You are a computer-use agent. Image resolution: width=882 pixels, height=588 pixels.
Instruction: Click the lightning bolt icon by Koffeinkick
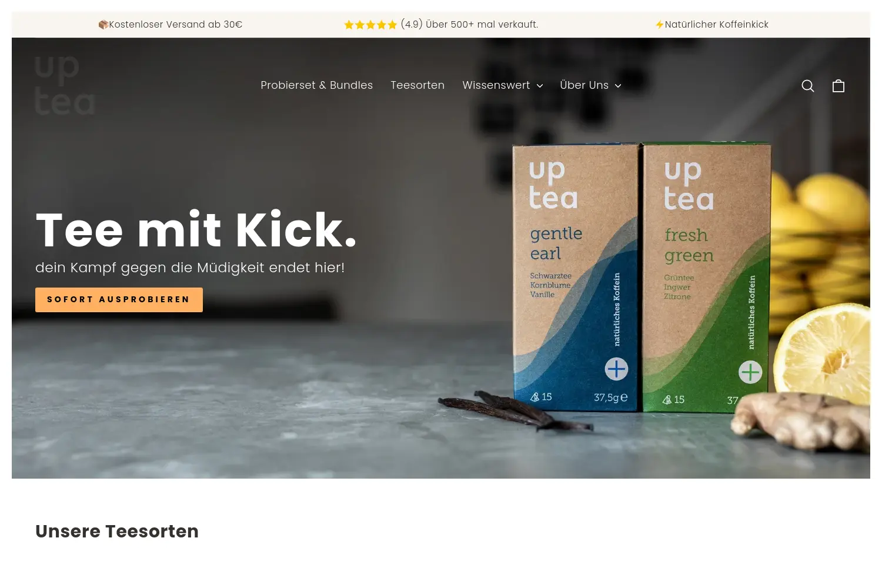(x=660, y=25)
